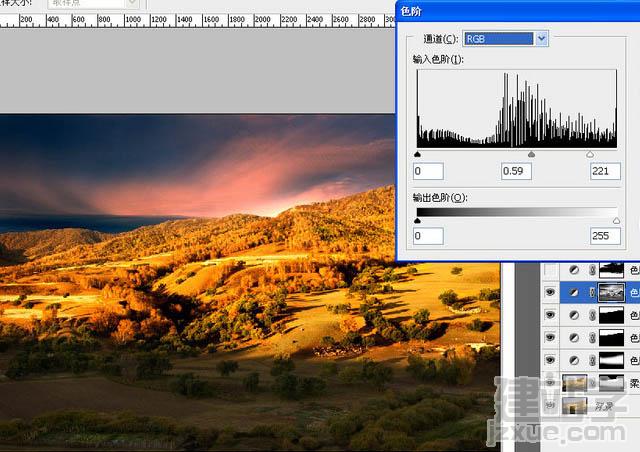This screenshot has width=640, height=452.
Task: Click adjustment icon of the hidden topmost layer
Action: (574, 270)
